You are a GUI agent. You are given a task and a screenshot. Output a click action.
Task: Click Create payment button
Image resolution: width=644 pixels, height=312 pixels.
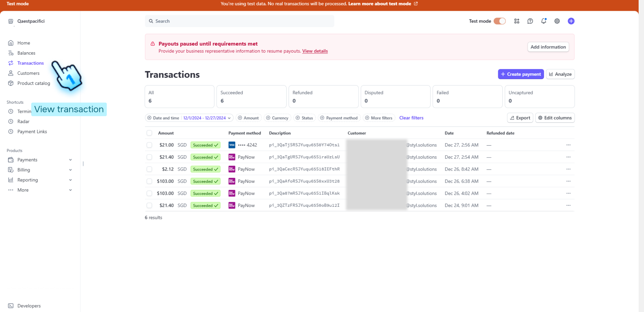pos(521,74)
